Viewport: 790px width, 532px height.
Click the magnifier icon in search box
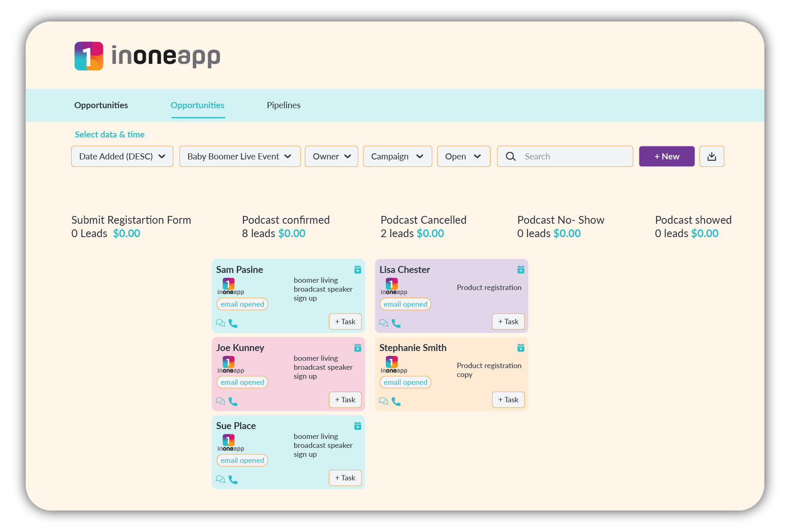point(510,157)
